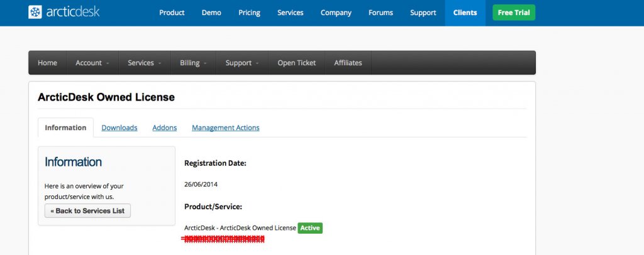
Task: Open the Product page
Action: [172, 13]
